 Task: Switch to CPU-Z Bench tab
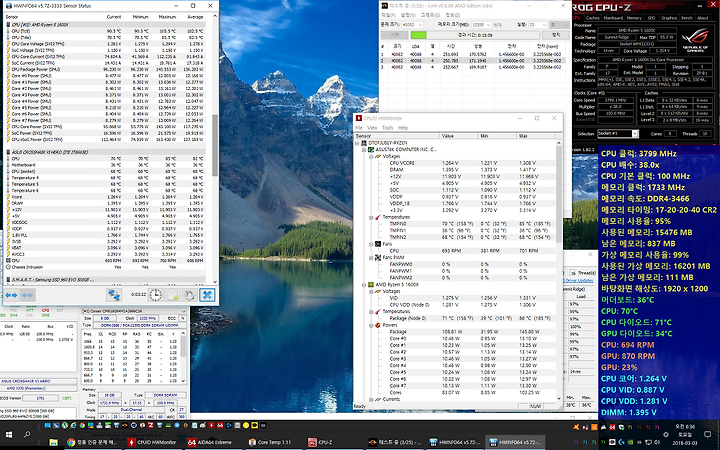[687, 18]
